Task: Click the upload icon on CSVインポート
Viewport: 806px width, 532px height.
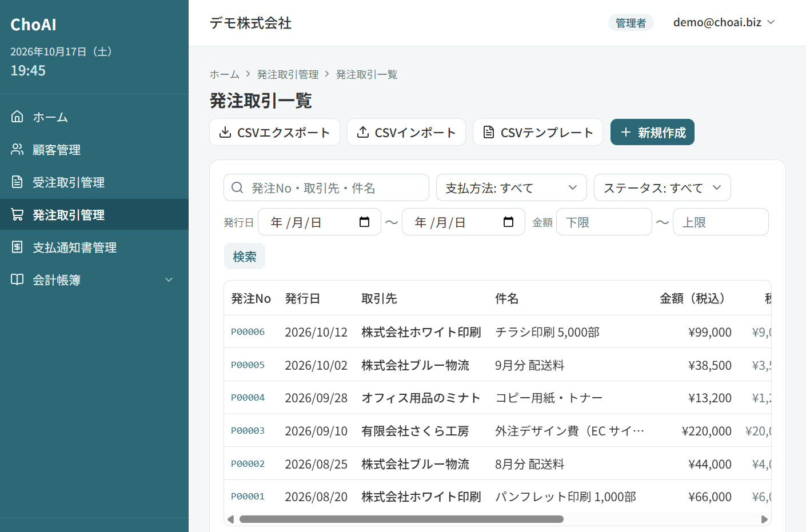Action: (x=362, y=132)
